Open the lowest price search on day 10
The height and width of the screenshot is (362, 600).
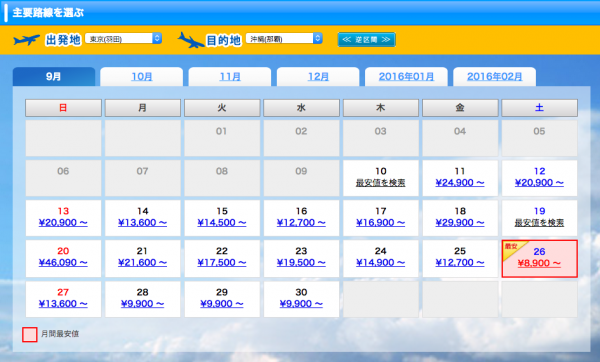[x=380, y=183]
